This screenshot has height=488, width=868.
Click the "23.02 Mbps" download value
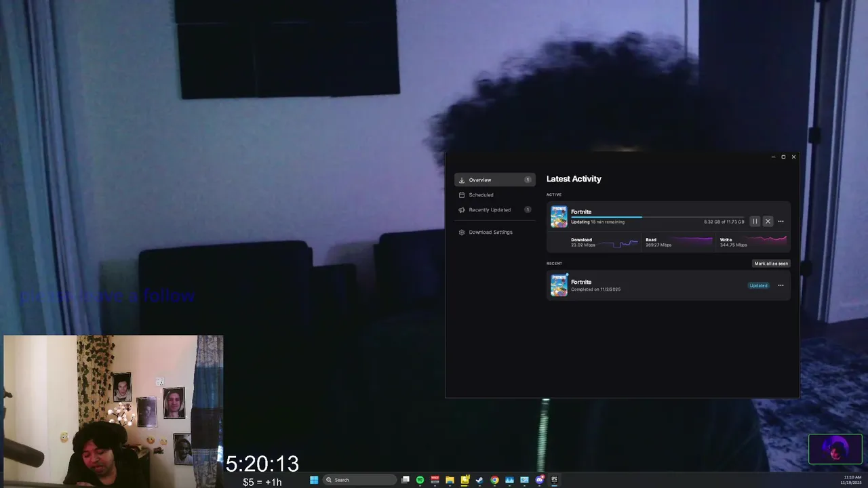click(x=583, y=245)
